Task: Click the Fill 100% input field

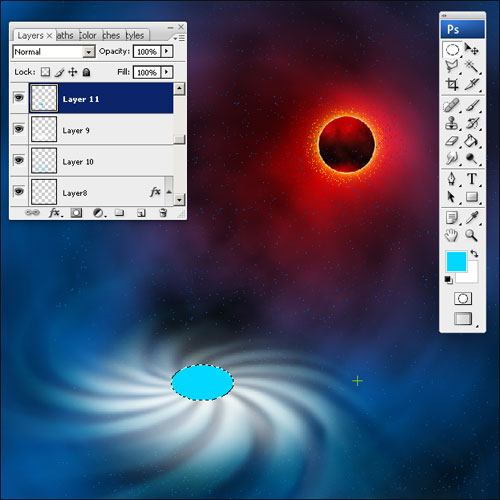Action: point(147,72)
